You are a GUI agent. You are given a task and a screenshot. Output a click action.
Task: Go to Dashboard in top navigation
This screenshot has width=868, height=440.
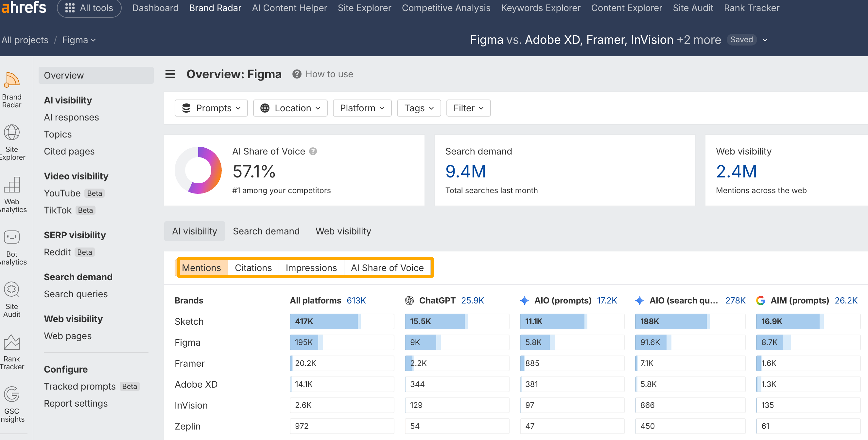(155, 8)
